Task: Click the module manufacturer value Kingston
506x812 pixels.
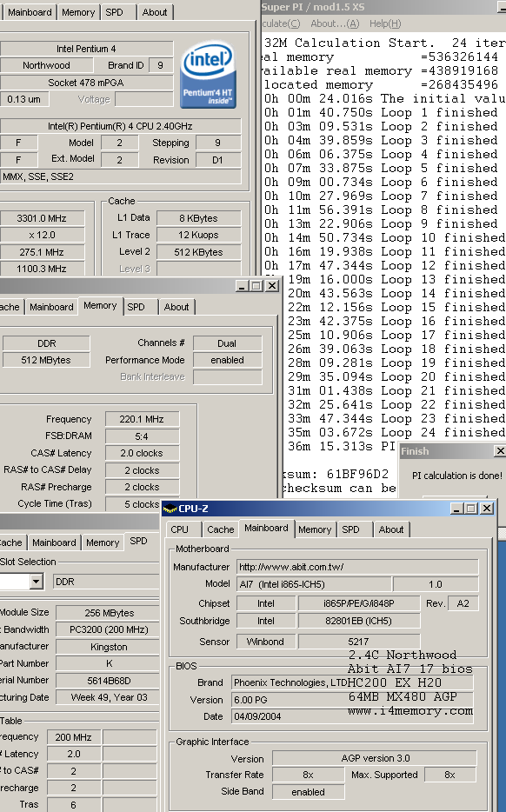Action: click(110, 647)
